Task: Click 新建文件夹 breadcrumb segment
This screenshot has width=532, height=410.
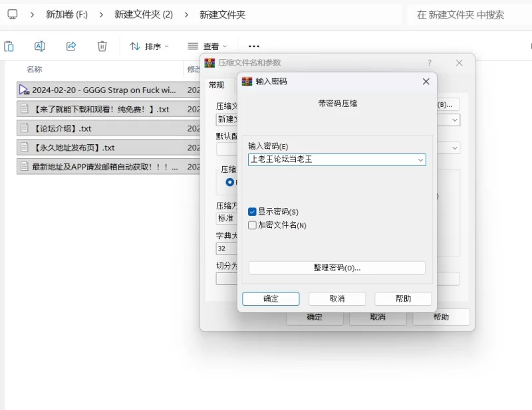Action: click(222, 15)
